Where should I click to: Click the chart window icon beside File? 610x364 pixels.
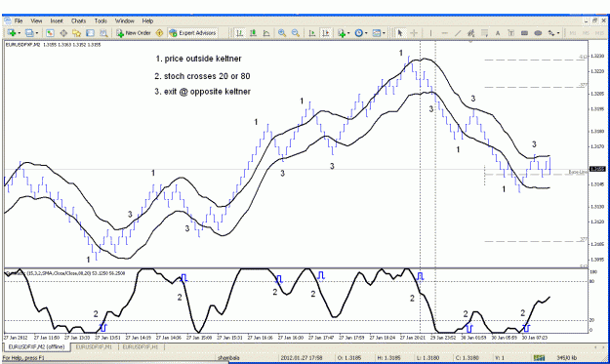8,20
